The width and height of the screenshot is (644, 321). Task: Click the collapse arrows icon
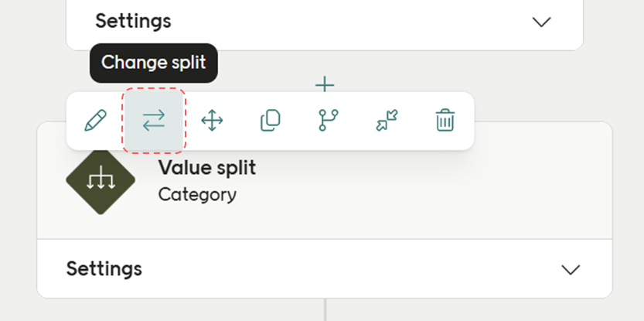click(387, 121)
